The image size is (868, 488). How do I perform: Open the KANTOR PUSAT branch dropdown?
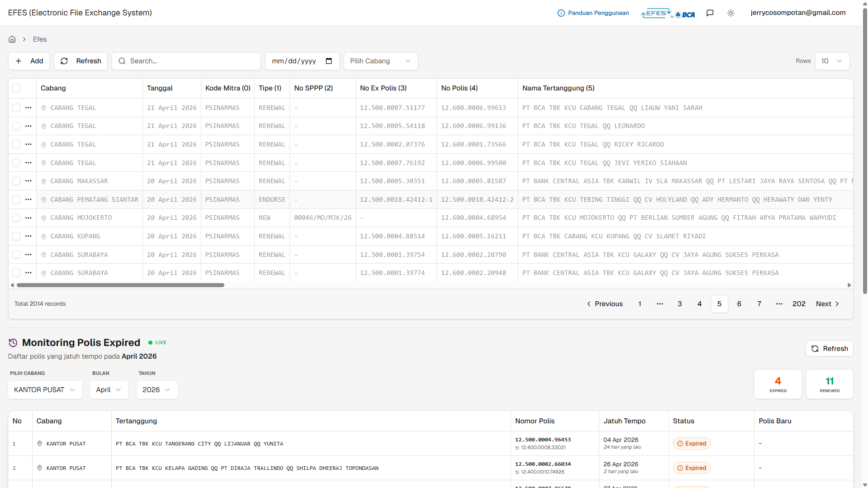click(45, 390)
